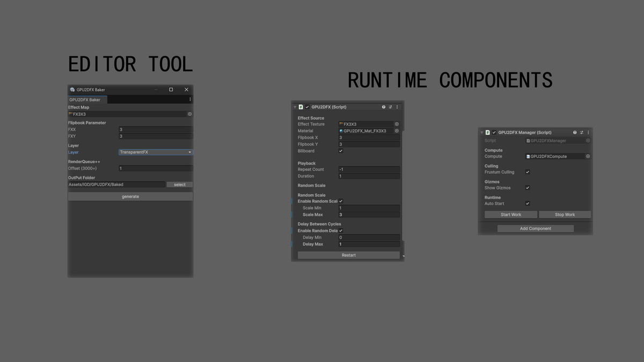
Task: Open object picker for Material field
Action: [397, 131]
